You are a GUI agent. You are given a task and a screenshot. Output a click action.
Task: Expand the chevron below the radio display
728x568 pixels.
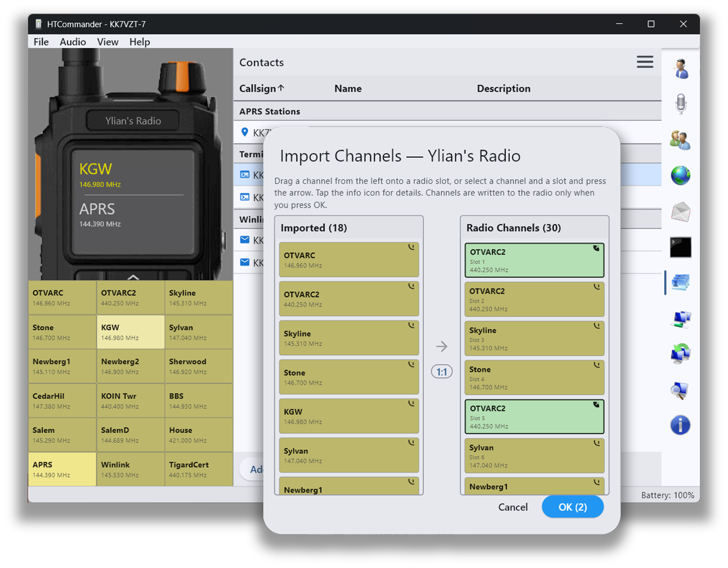tap(133, 277)
